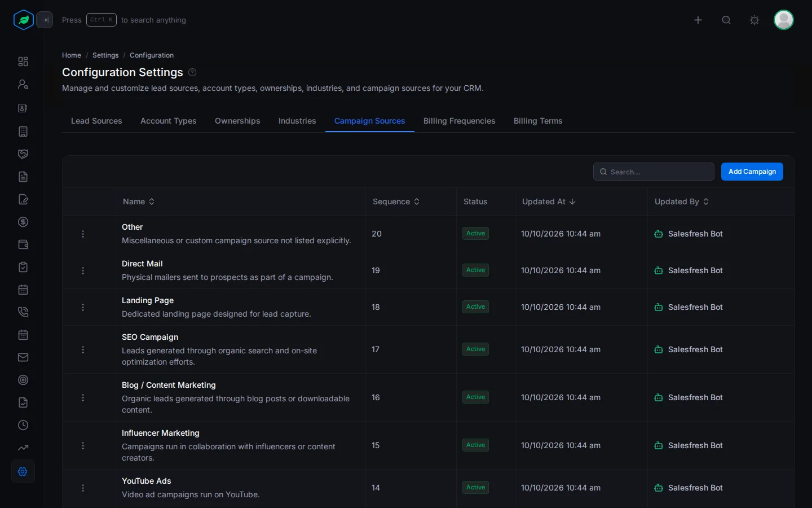This screenshot has height=508, width=812.
Task: Open the row actions menu for Landing Page
Action: coord(83,307)
